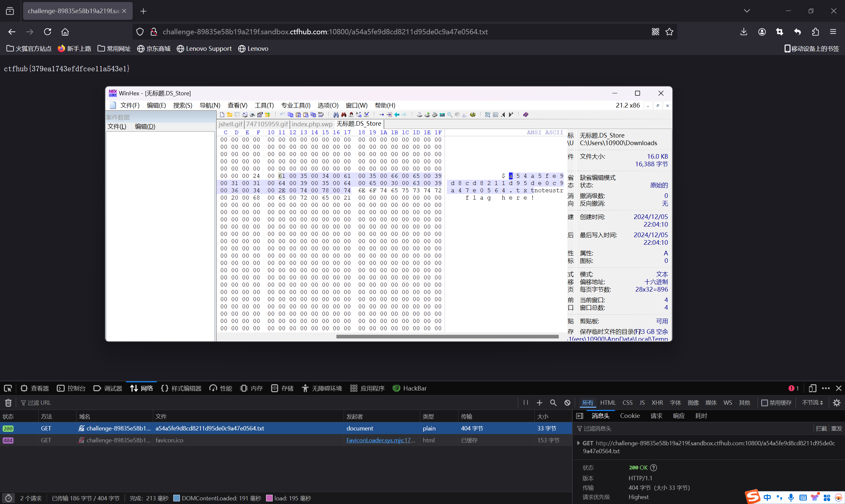Pause network recording

[x=525, y=403]
